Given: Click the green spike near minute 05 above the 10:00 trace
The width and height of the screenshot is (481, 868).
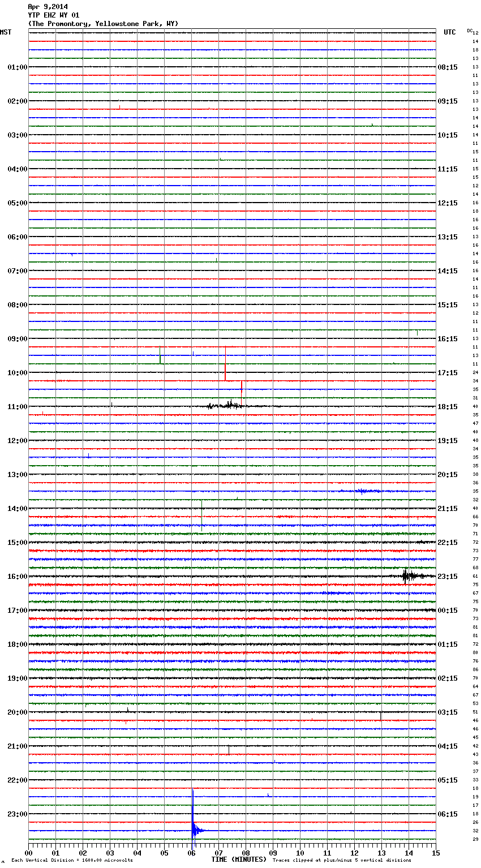Looking at the screenshot, I should click(160, 355).
